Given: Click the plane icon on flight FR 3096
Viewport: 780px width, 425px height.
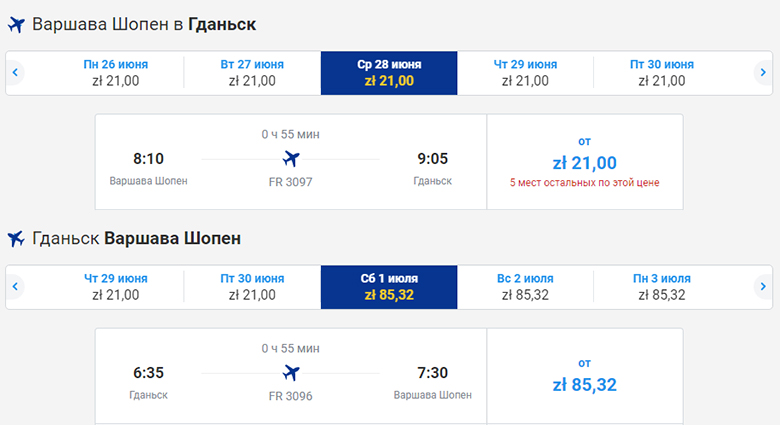Looking at the screenshot, I should click(291, 372).
